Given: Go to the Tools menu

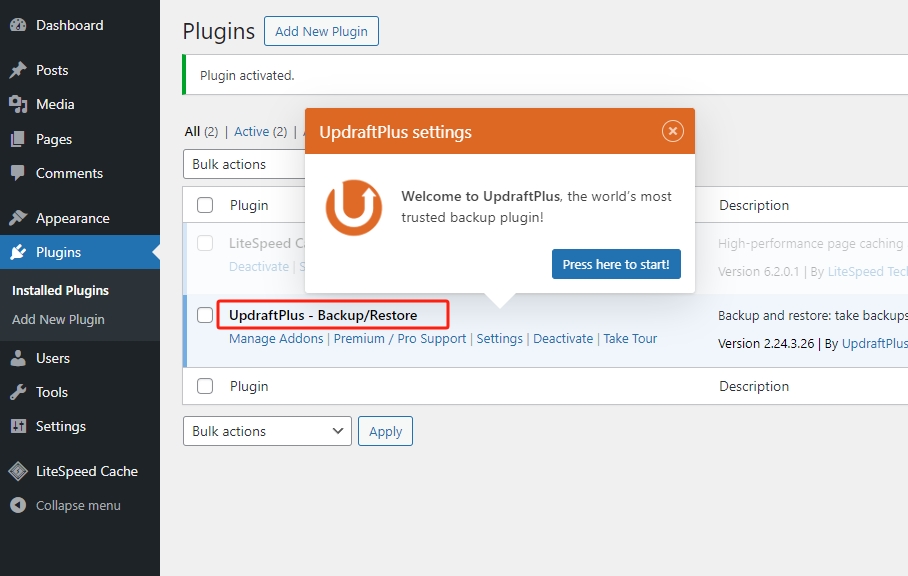Looking at the screenshot, I should point(52,392).
